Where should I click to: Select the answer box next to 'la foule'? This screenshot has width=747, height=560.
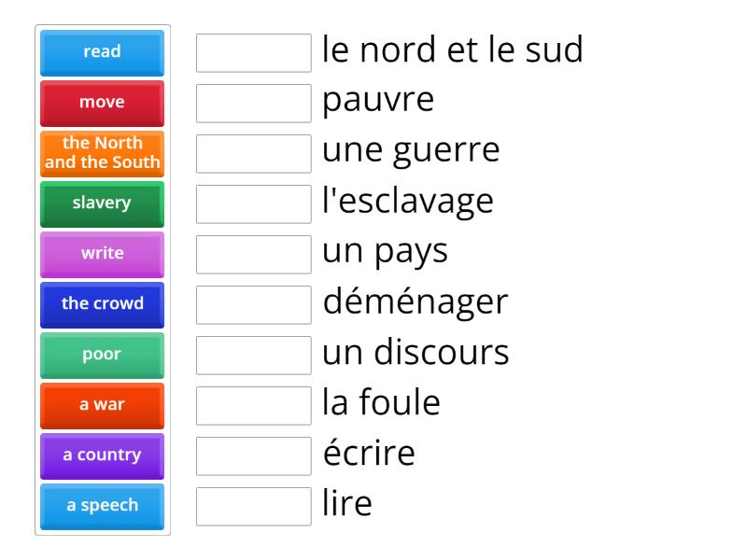254,406
